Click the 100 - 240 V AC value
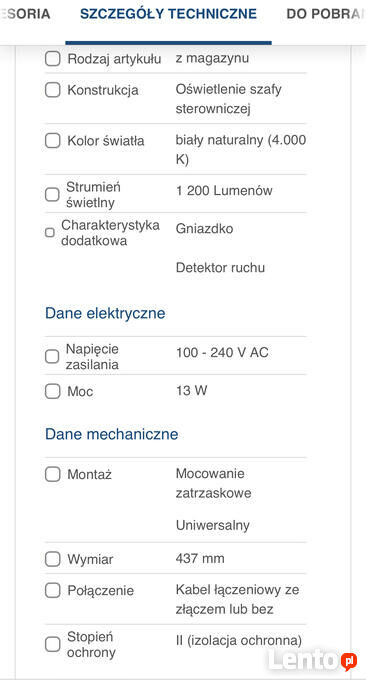Viewport: 366px width, 680px height. click(x=222, y=353)
